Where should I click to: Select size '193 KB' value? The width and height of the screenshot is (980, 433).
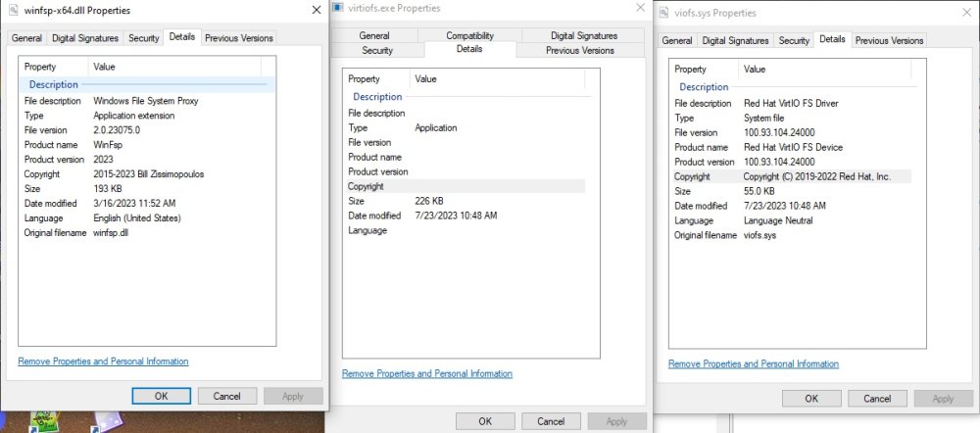pyautogui.click(x=108, y=189)
